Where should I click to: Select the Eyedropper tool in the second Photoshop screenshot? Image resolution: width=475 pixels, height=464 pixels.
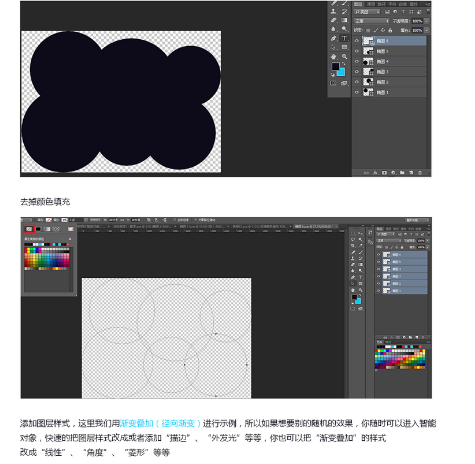[x=360, y=246]
